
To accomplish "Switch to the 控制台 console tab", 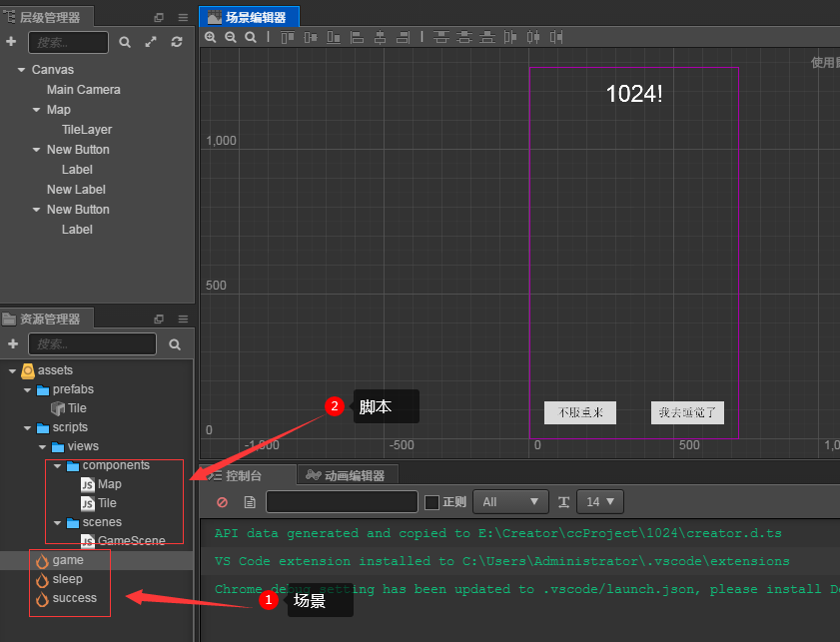I will pos(247,475).
